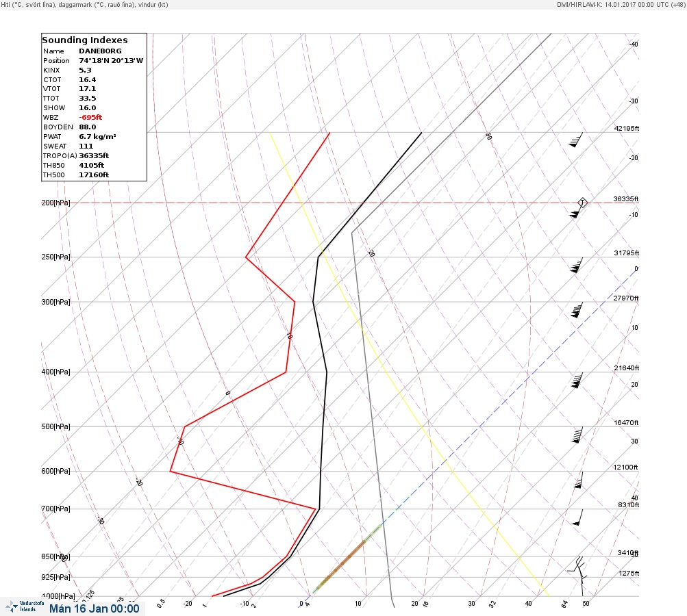687x616 pixels.
Task: Click the wind barb at 16470ft
Action: point(577,435)
